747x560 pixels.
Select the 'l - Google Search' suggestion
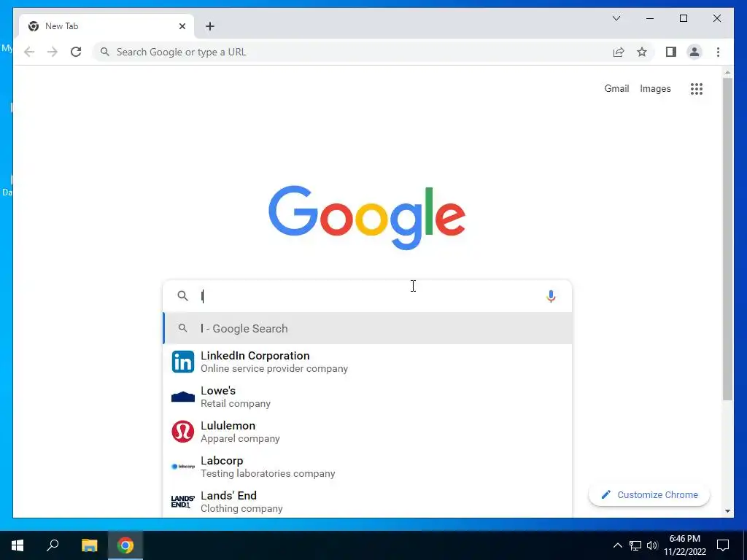[x=368, y=328]
